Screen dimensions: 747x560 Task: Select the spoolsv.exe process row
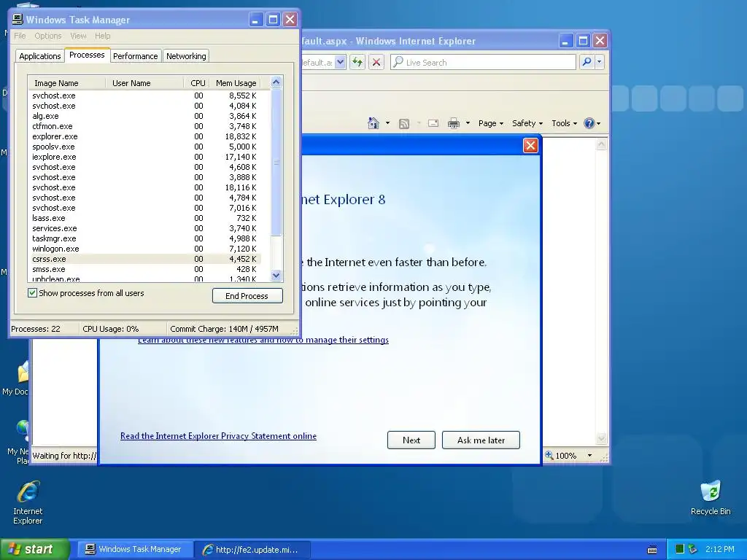tap(145, 147)
